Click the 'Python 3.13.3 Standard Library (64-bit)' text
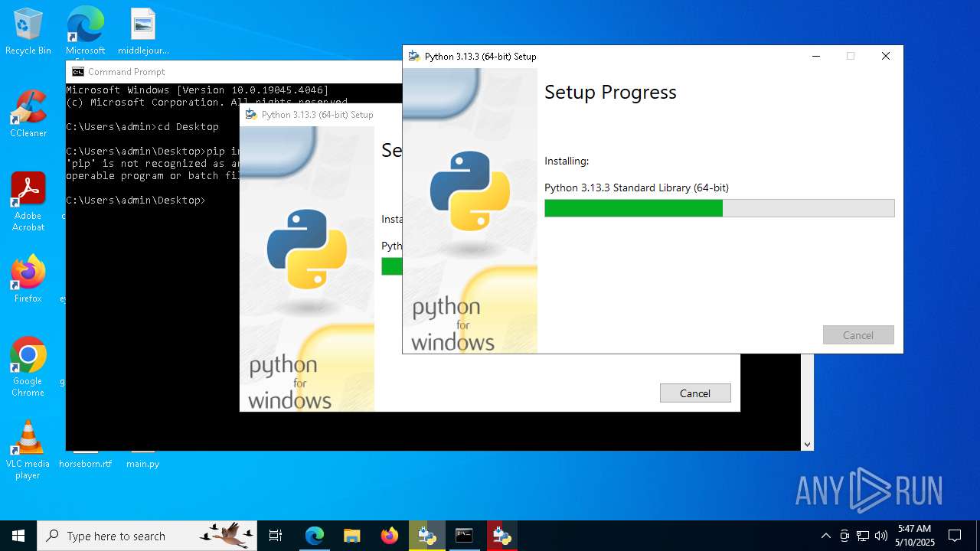 (x=636, y=187)
